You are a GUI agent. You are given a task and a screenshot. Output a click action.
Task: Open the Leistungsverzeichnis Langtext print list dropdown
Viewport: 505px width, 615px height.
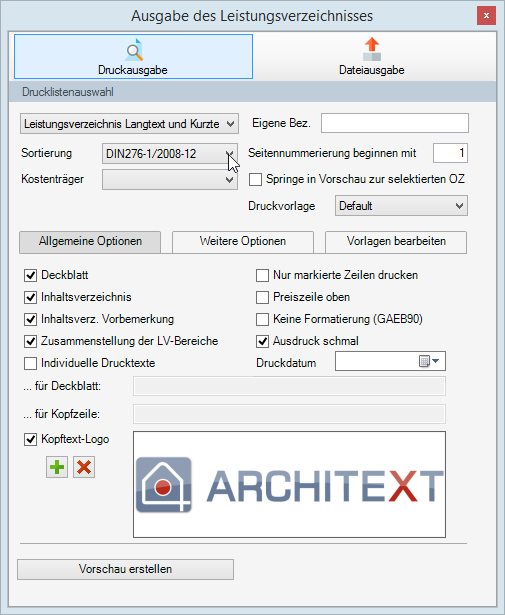click(x=129, y=124)
